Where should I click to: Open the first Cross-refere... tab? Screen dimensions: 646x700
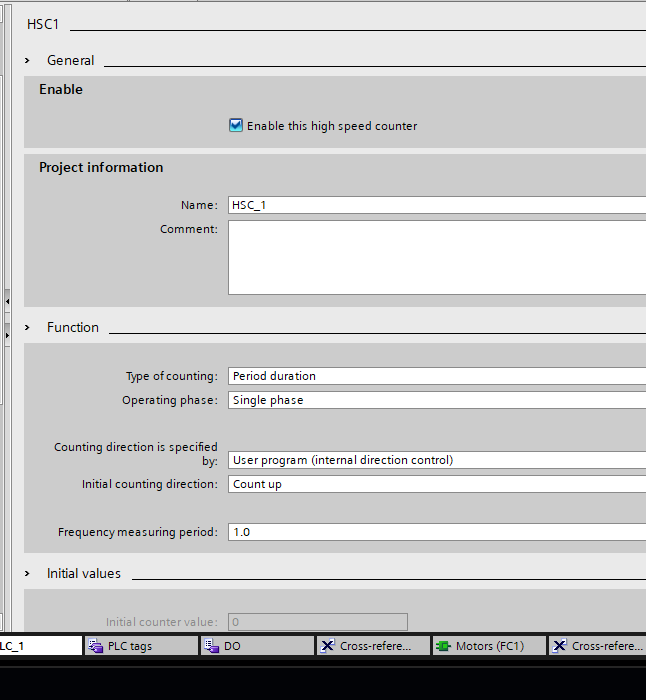pos(373,646)
